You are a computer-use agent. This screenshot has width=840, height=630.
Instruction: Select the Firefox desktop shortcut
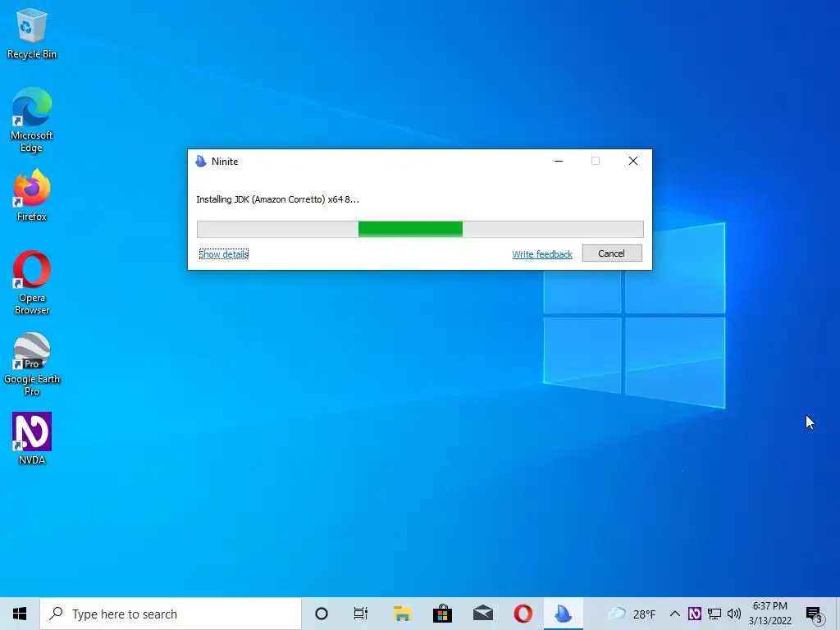(32, 195)
